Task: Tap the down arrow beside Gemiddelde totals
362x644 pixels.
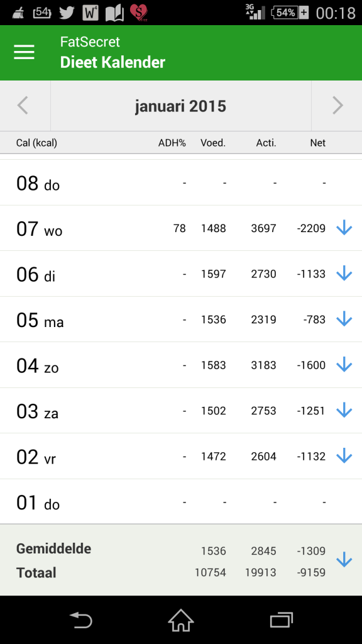Action: click(x=344, y=560)
